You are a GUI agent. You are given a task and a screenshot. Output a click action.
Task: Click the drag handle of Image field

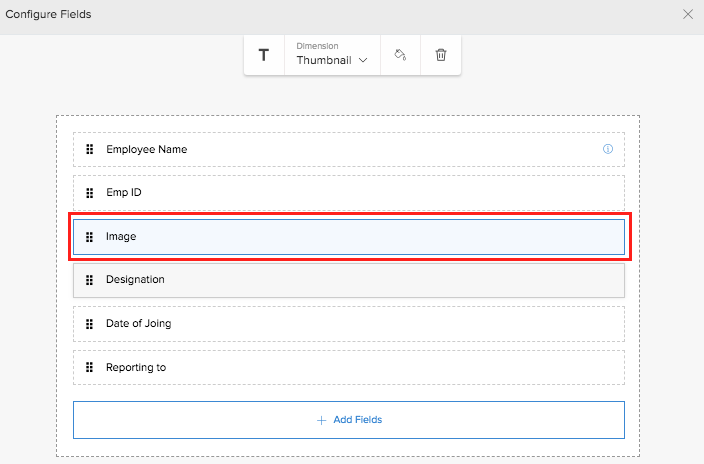(89, 237)
